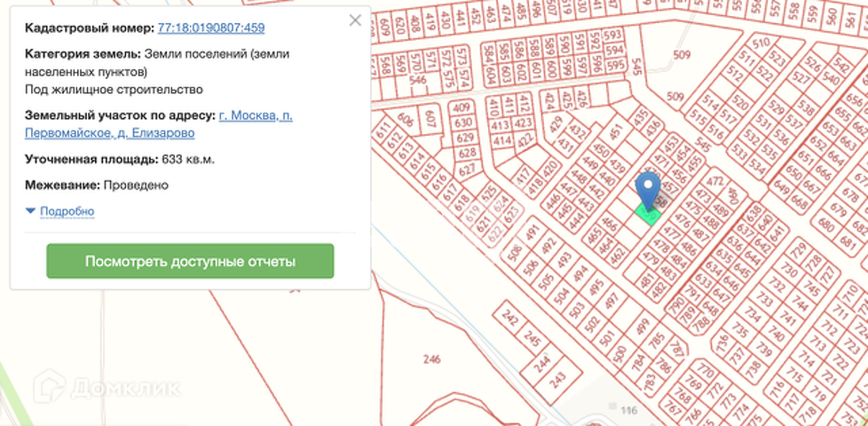Click the Под жилищное строительство text
The height and width of the screenshot is (426, 868).
click(114, 90)
